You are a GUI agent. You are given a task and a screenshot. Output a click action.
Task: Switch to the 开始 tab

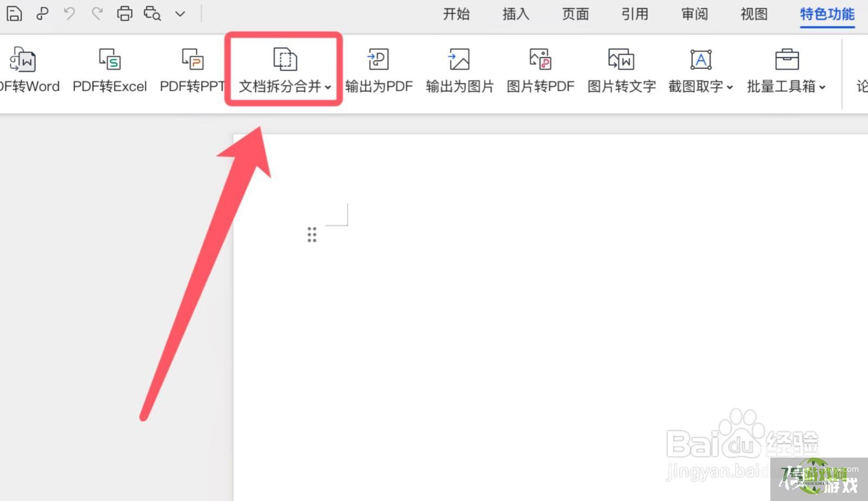click(x=456, y=14)
